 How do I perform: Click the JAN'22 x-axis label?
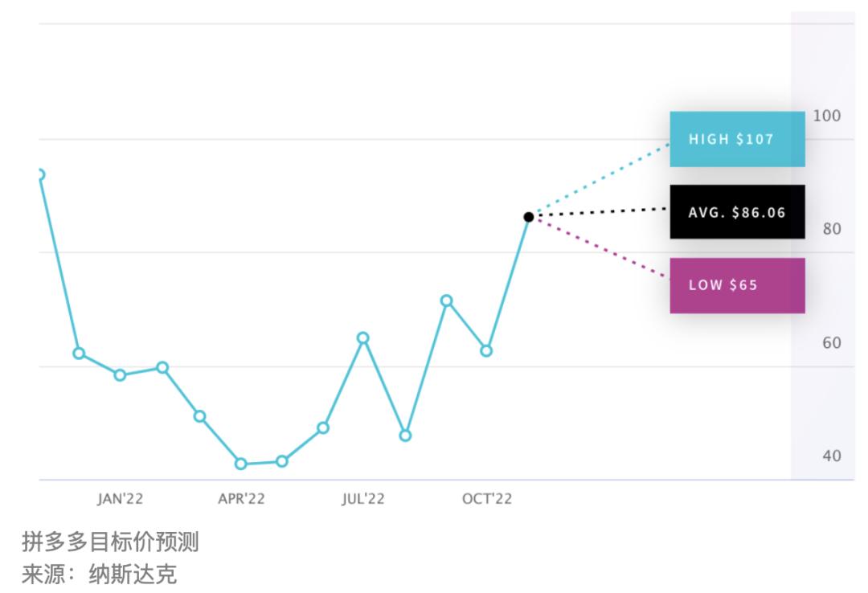pos(120,499)
